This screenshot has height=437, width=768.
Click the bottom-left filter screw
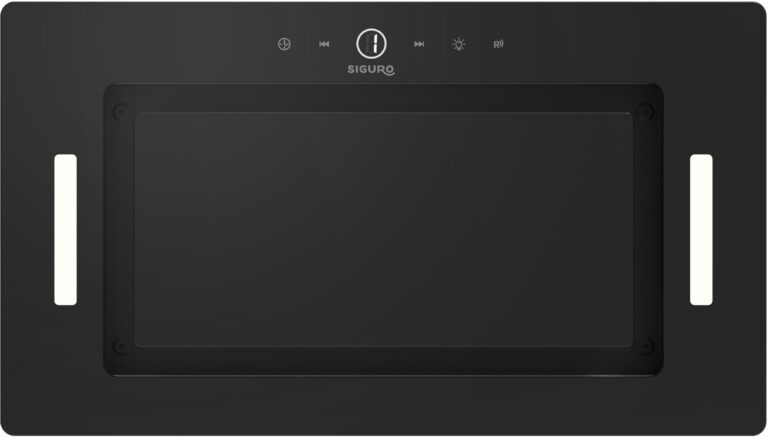click(x=120, y=346)
